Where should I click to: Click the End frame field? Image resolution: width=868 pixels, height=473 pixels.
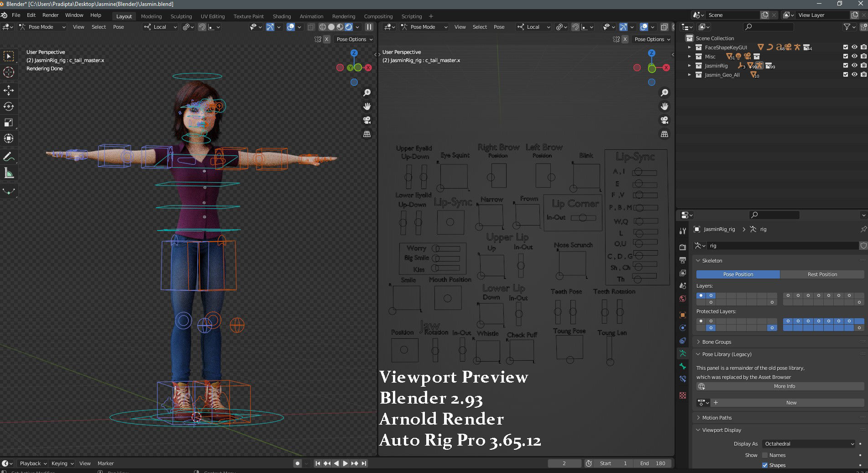click(652, 463)
